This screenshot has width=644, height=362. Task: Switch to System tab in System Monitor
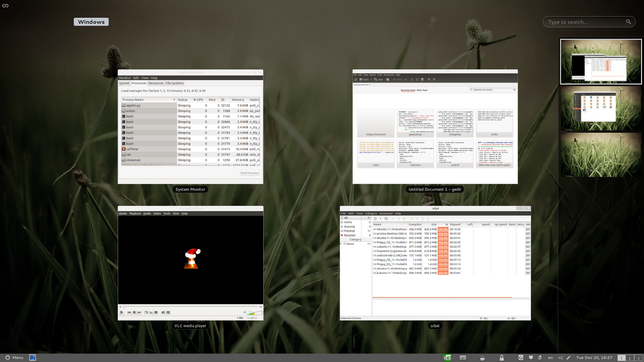124,83
